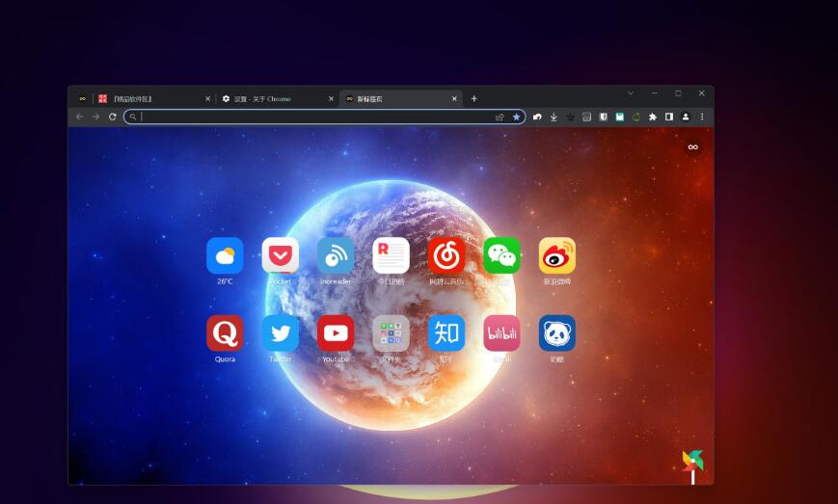Screen dimensions: 838x504
Task: Close the Chrome settings tab
Action: [331, 98]
